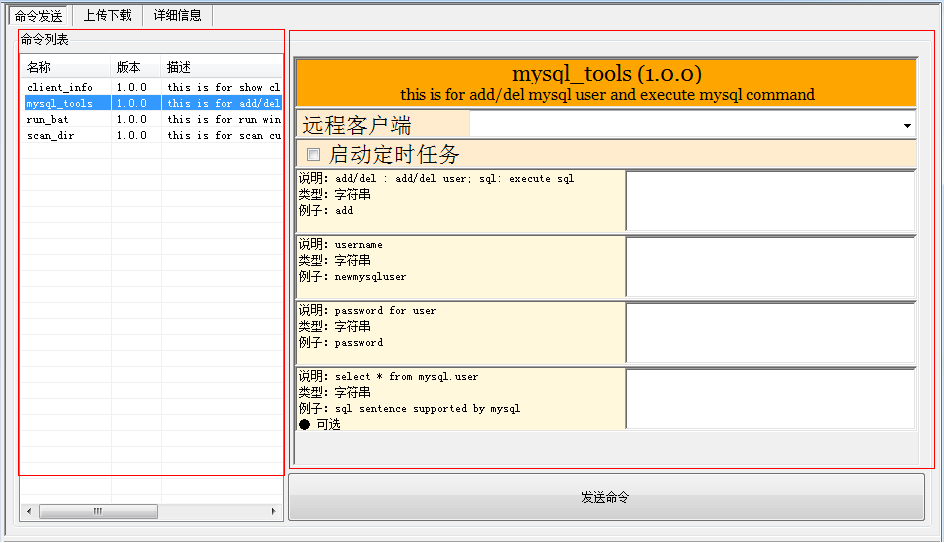Click the 发送命令 button
Screen dimensions: 944x543
606,497
